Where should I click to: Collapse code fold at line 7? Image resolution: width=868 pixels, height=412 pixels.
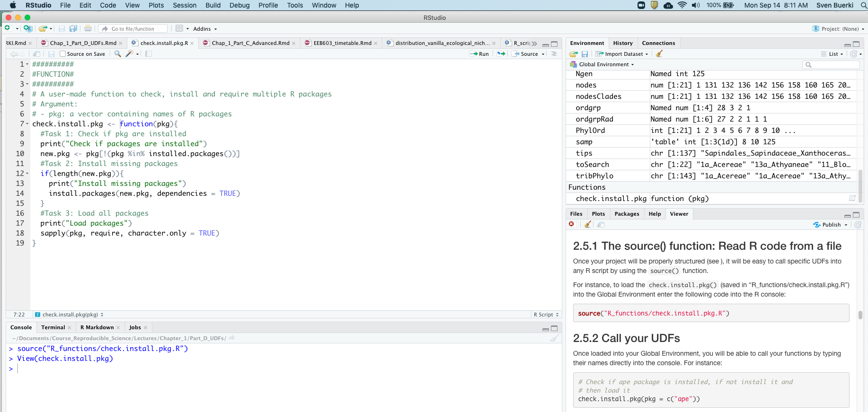coord(27,124)
